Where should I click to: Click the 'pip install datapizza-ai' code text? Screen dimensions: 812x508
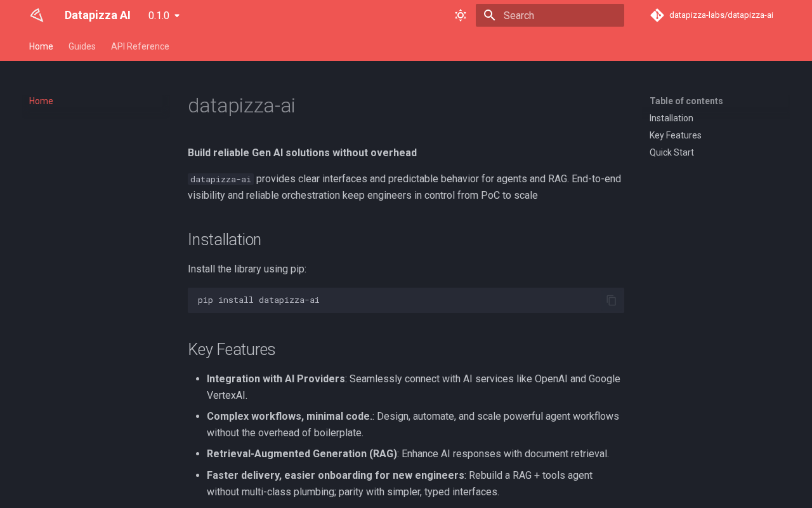tap(259, 300)
